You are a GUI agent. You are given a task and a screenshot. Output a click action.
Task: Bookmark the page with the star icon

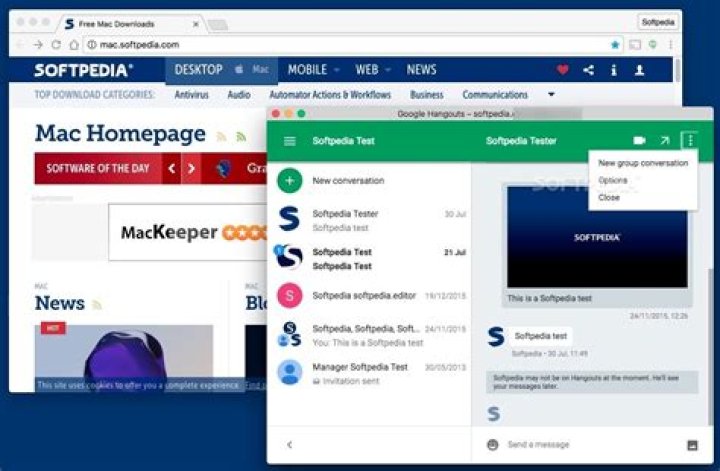click(615, 45)
